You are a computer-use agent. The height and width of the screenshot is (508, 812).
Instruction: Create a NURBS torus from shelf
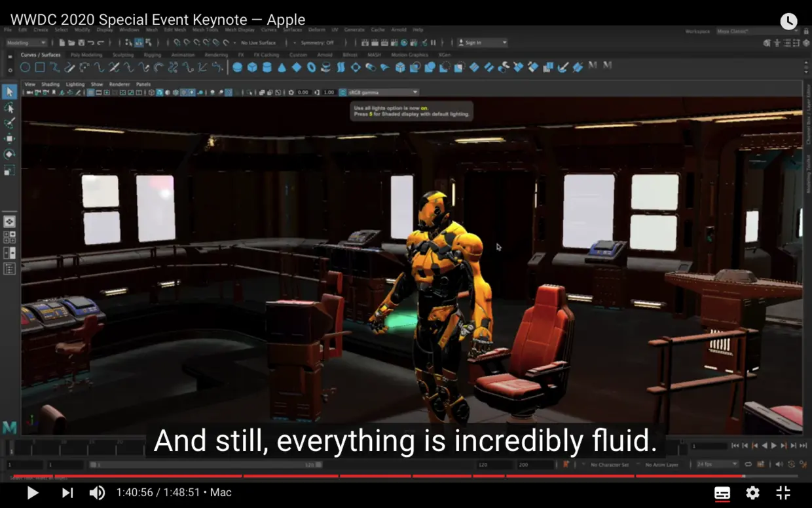point(311,68)
